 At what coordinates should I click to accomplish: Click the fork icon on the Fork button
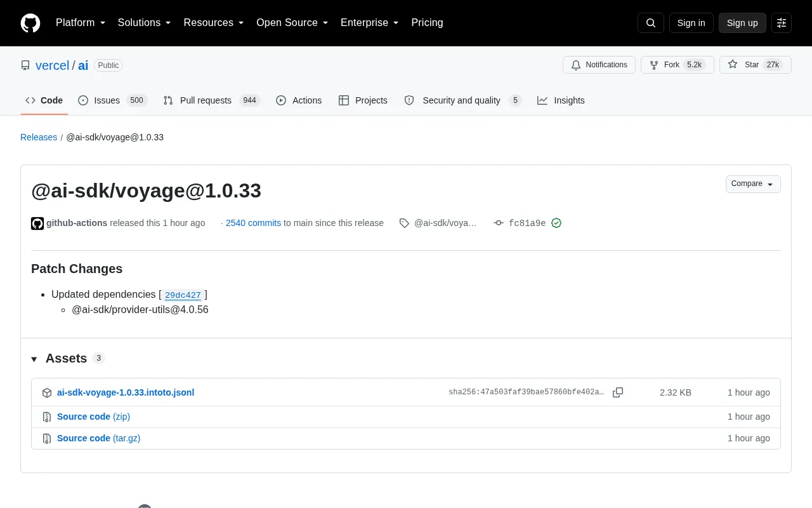pyautogui.click(x=654, y=65)
